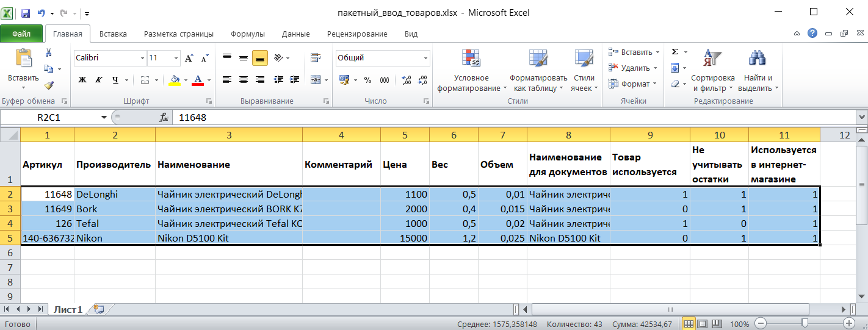The width and height of the screenshot is (868, 330).
Task: Switch to Page Layout view
Action: click(703, 323)
